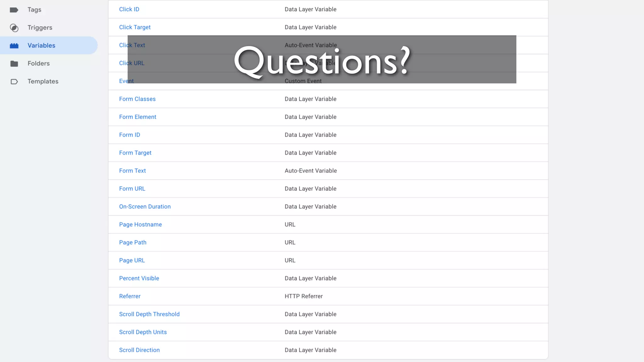The width and height of the screenshot is (644, 362).
Task: Open the Referrer variable
Action: 130,296
